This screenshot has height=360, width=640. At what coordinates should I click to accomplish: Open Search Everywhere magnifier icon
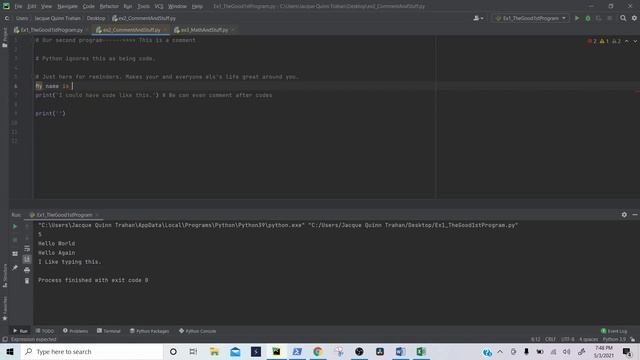623,18
